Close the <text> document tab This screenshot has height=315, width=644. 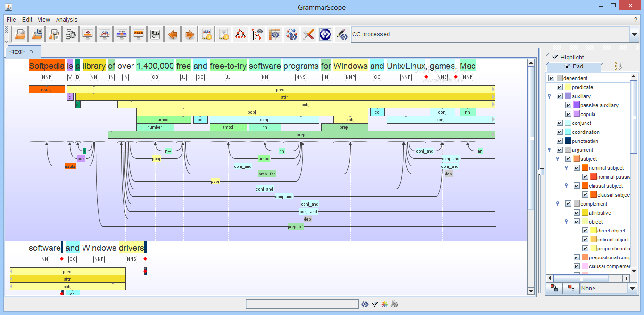click(32, 51)
